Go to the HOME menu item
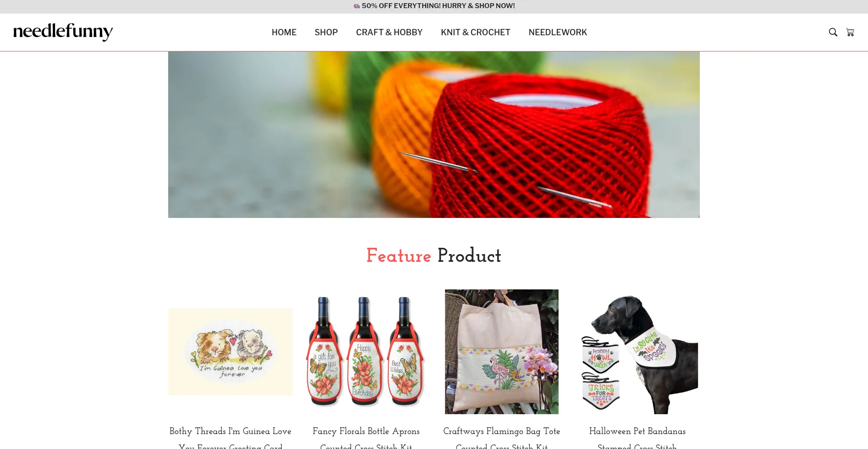Image resolution: width=868 pixels, height=449 pixels. click(x=284, y=32)
